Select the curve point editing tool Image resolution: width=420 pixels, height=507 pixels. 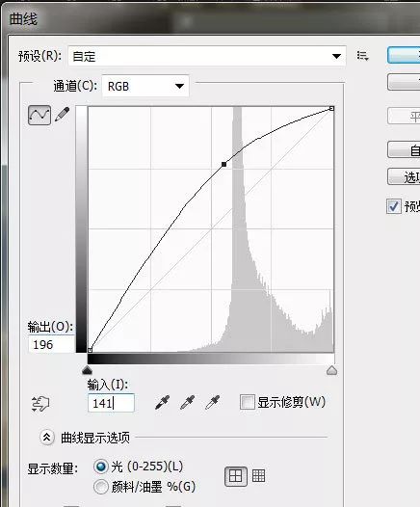click(x=39, y=115)
